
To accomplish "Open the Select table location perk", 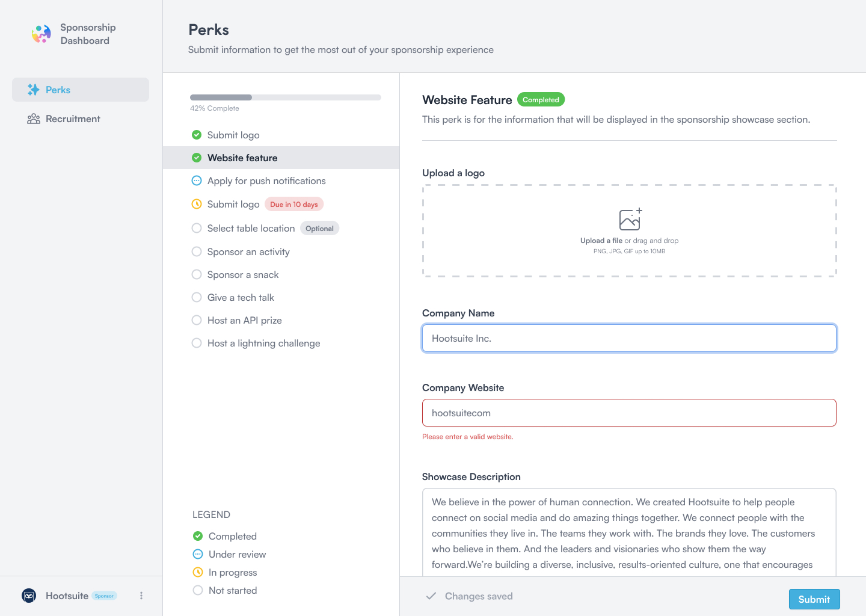I will (x=251, y=228).
